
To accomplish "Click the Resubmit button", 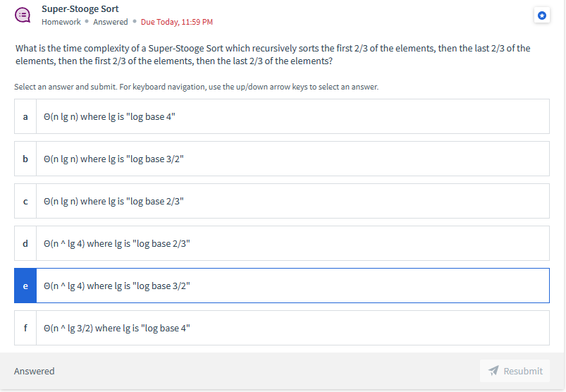I will tap(515, 371).
